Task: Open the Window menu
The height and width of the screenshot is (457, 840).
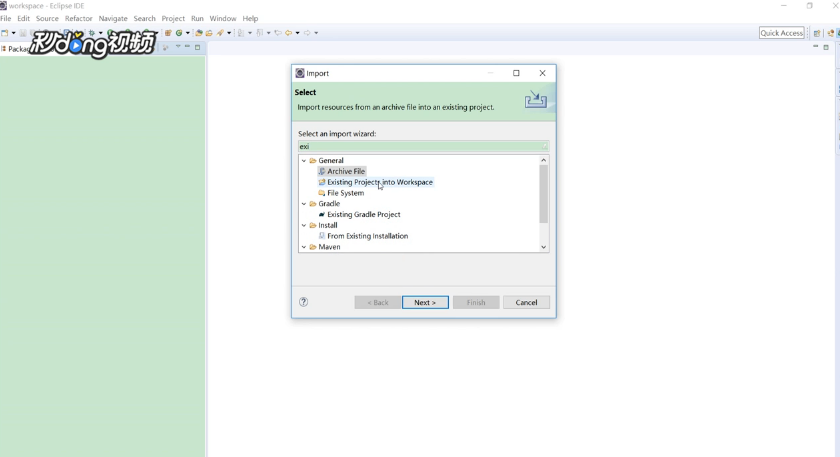Action: (223, 18)
